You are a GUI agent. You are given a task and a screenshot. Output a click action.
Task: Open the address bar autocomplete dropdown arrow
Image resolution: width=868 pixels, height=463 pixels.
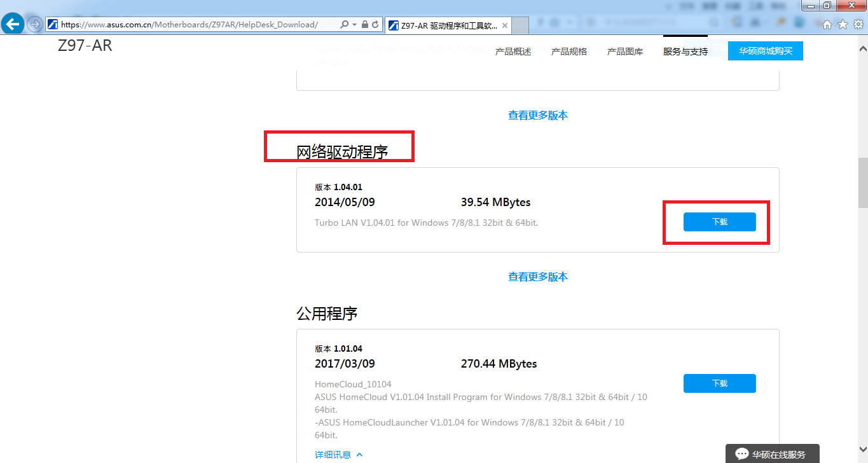coord(354,24)
